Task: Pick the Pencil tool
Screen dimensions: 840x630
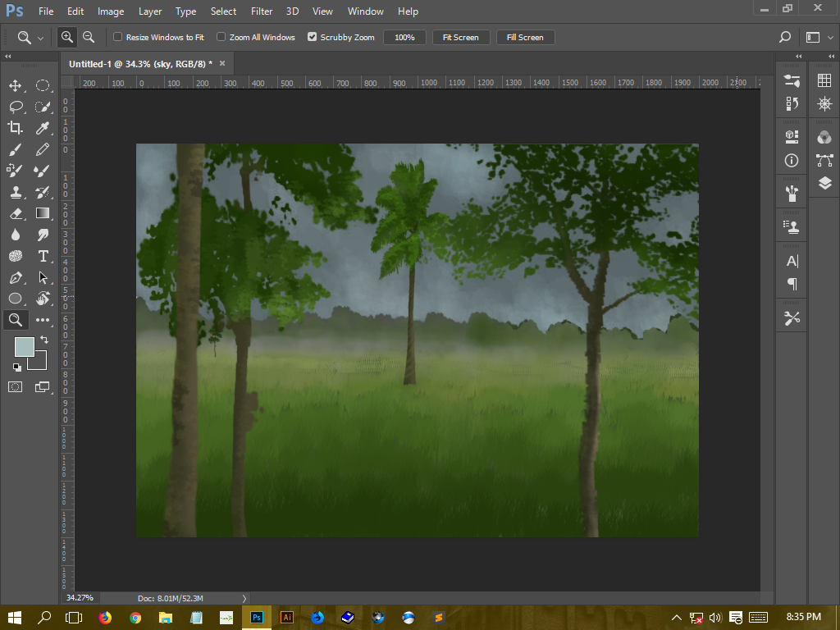Action: pos(43,149)
